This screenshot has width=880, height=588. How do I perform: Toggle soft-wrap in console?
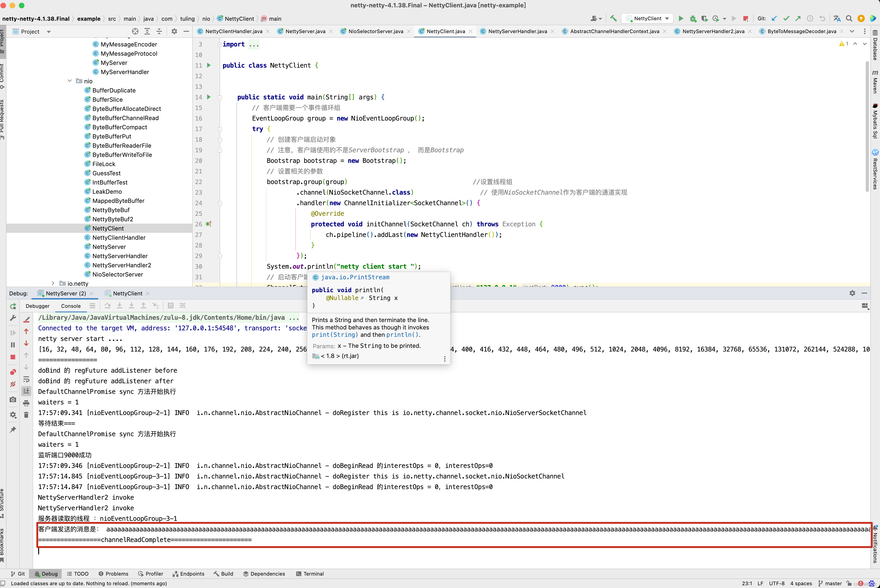click(26, 379)
